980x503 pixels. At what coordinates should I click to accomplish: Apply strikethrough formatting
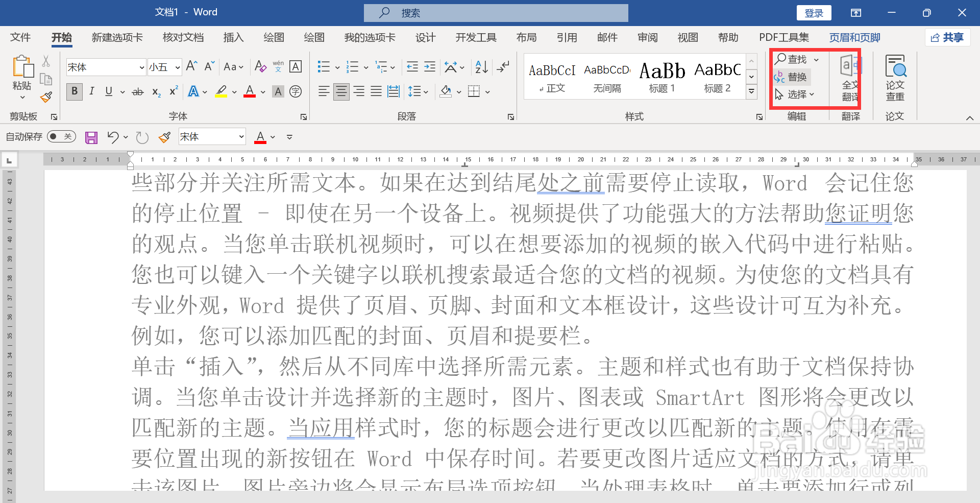coord(138,92)
